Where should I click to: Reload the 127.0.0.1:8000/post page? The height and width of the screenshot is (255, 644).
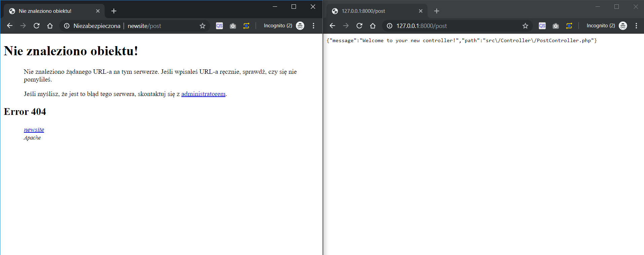tap(359, 26)
